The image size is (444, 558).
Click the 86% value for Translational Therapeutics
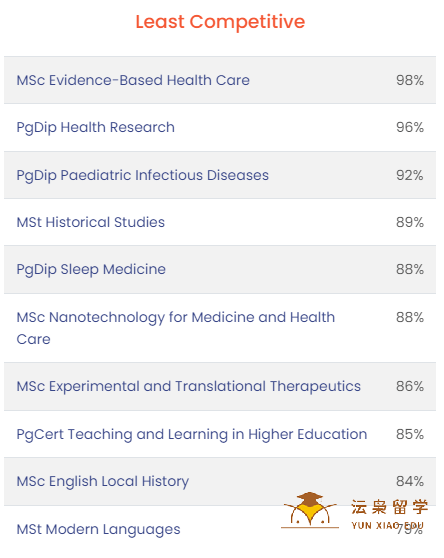(410, 386)
